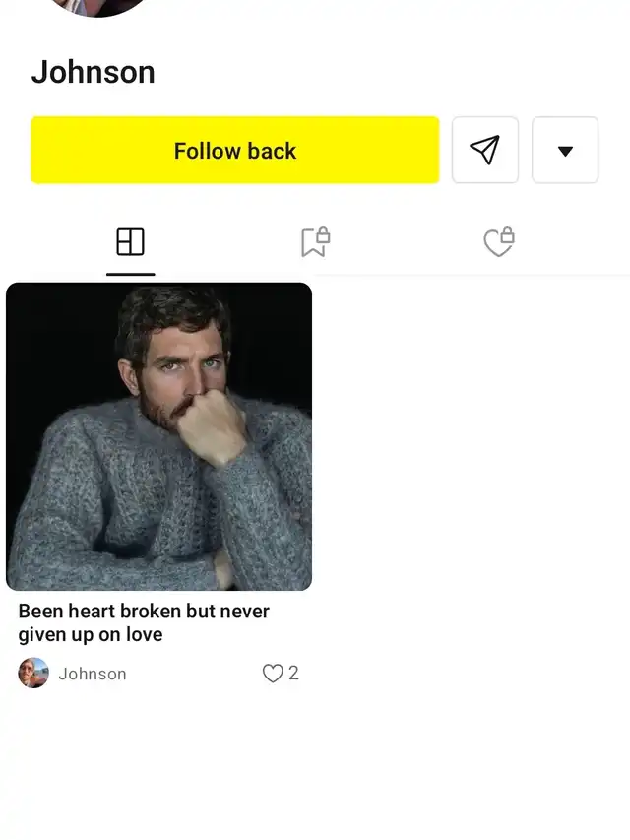The image size is (630, 840).
Task: Open the caption 'Been heart broken but never given up on love'
Action: tap(144, 622)
